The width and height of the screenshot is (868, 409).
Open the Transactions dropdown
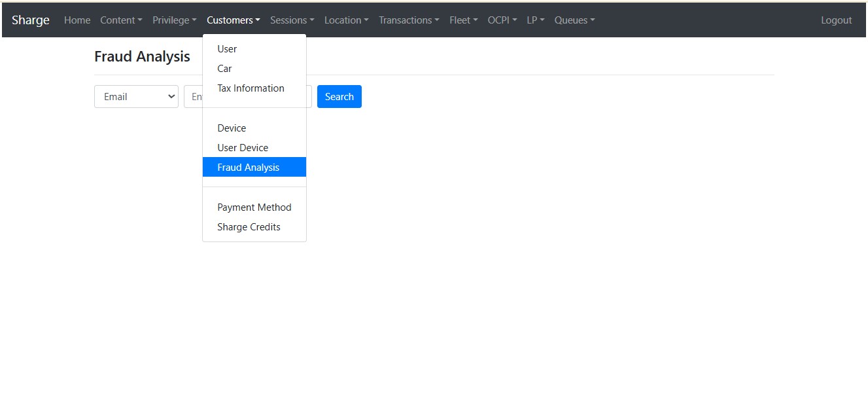point(409,20)
